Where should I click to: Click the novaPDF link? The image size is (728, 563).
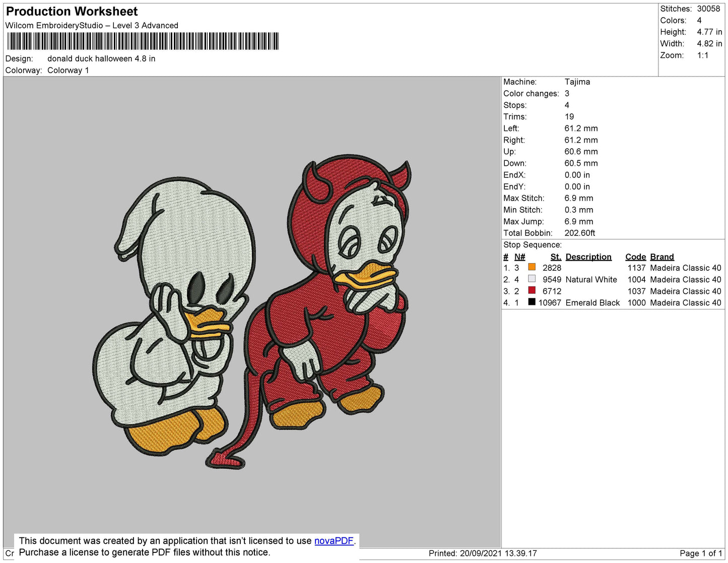tap(334, 541)
